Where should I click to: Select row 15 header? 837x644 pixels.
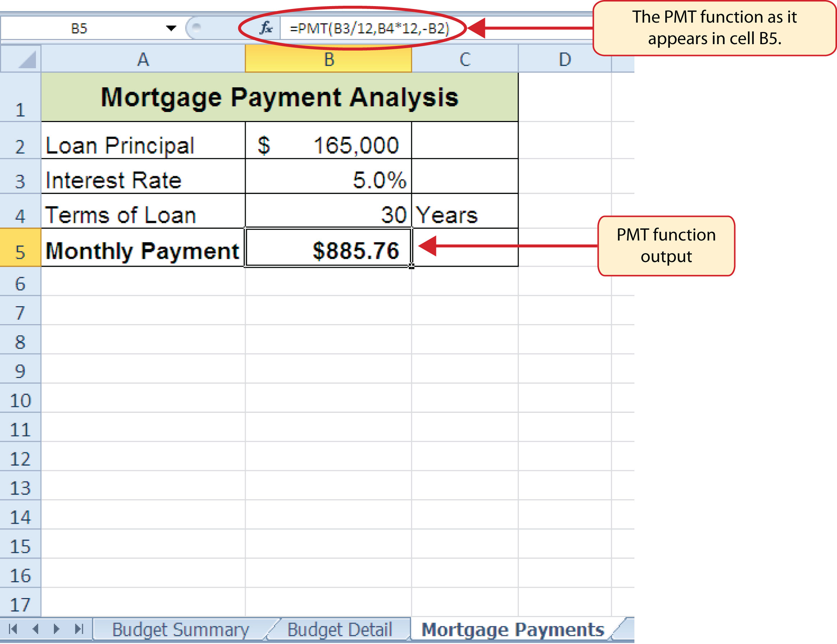pos(20,544)
